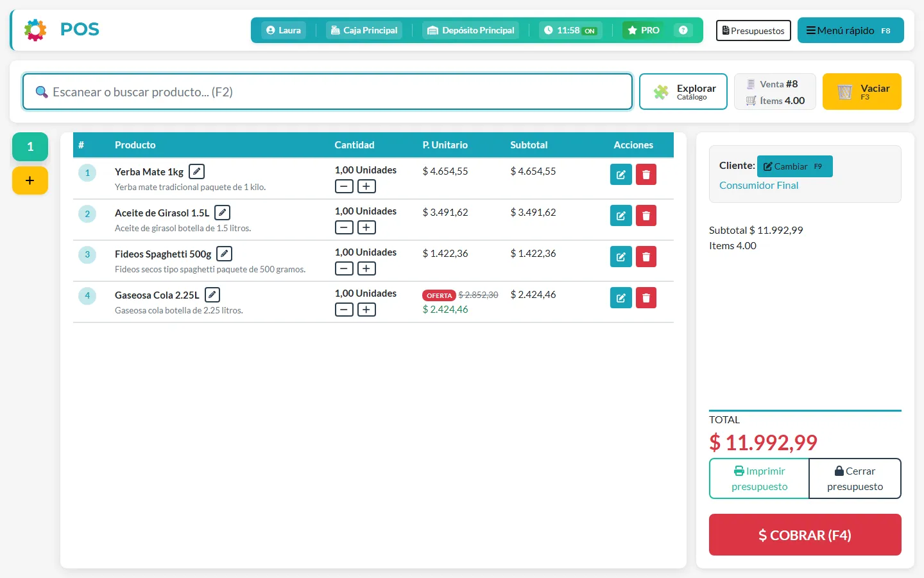The image size is (924, 578).
Task: Click the Venta #8 info box
Action: 775,92
